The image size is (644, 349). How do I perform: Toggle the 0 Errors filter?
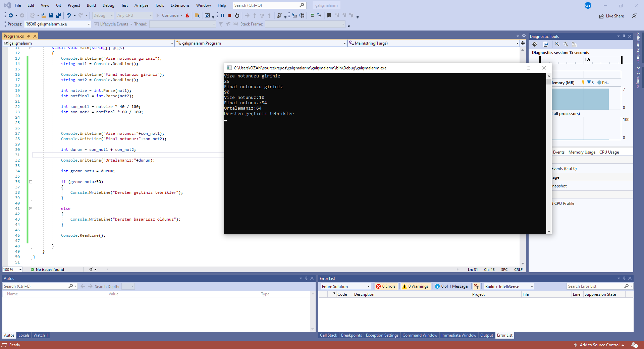[x=386, y=286]
